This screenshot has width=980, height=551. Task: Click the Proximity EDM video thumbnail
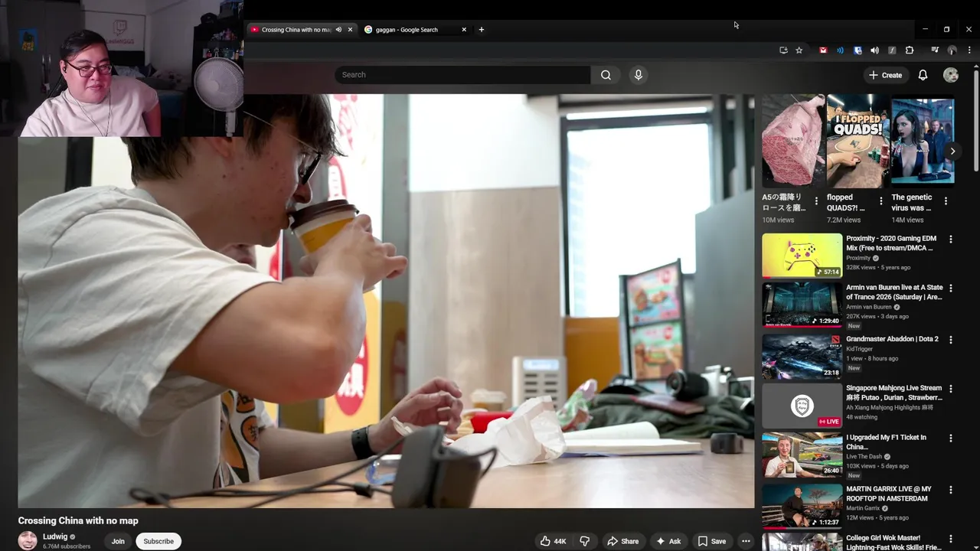pyautogui.click(x=802, y=256)
